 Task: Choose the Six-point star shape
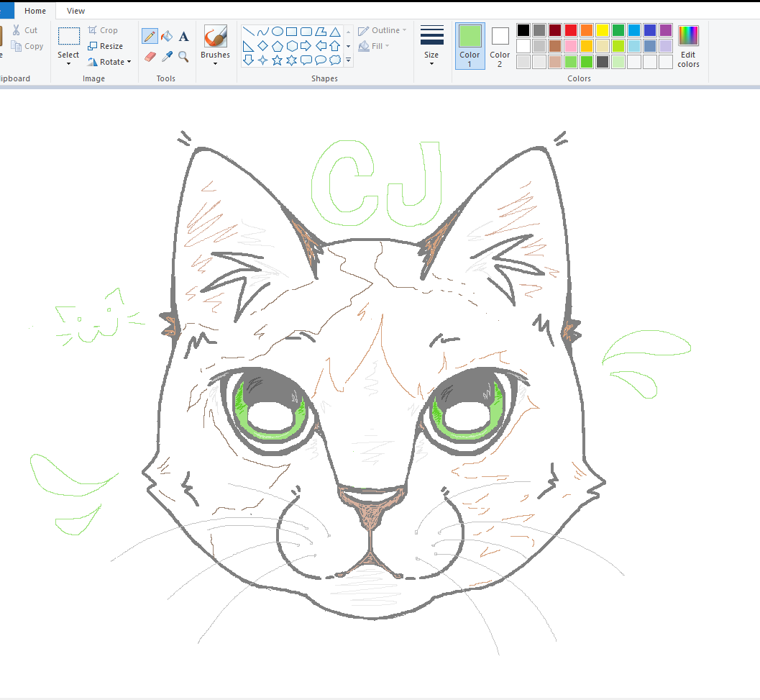pos(291,60)
